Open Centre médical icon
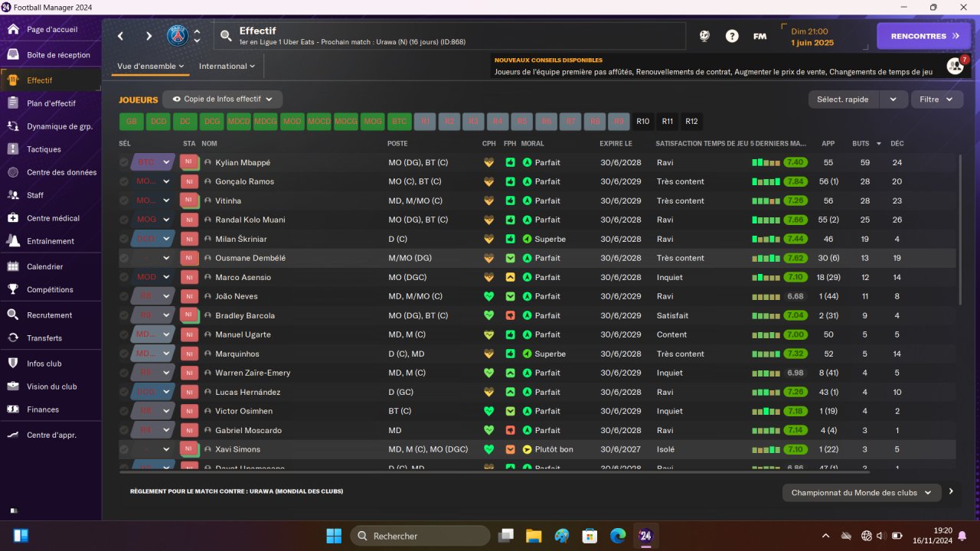 [13, 218]
